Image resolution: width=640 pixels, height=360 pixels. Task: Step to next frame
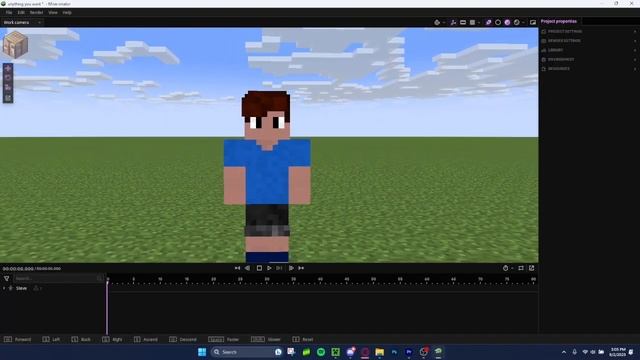[291, 268]
